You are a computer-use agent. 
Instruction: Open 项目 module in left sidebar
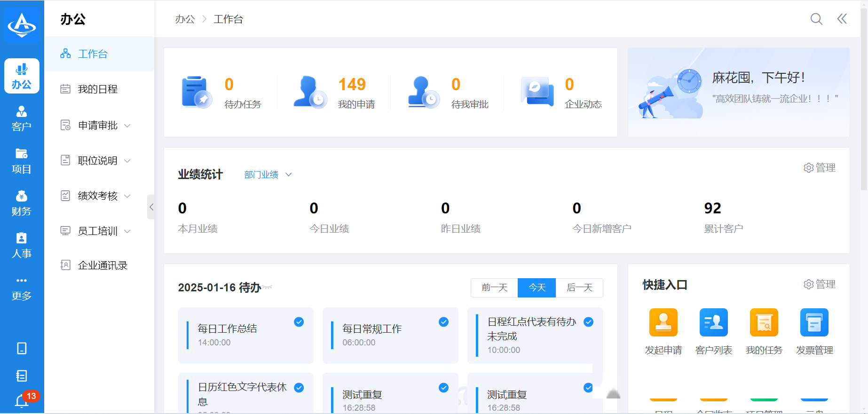[22, 161]
